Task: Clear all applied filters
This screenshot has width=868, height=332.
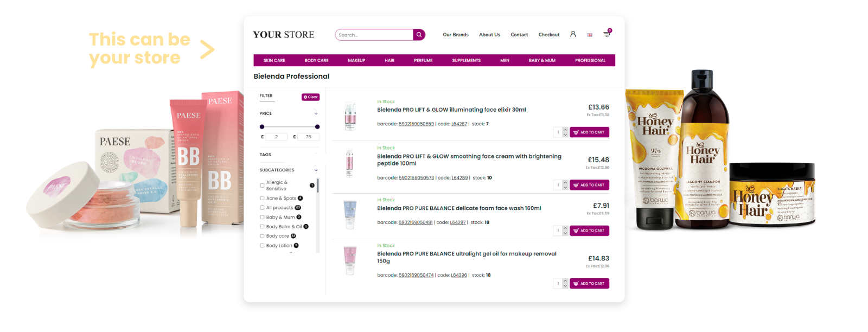Action: click(311, 97)
